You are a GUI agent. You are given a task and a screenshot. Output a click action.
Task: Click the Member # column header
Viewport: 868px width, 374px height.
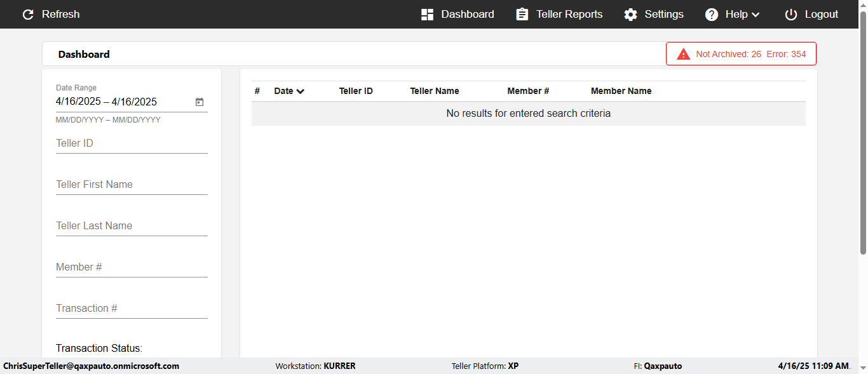click(x=528, y=91)
